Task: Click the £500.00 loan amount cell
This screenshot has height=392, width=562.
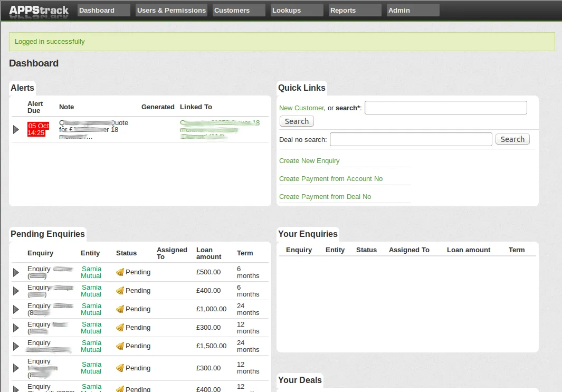Action: [208, 272]
